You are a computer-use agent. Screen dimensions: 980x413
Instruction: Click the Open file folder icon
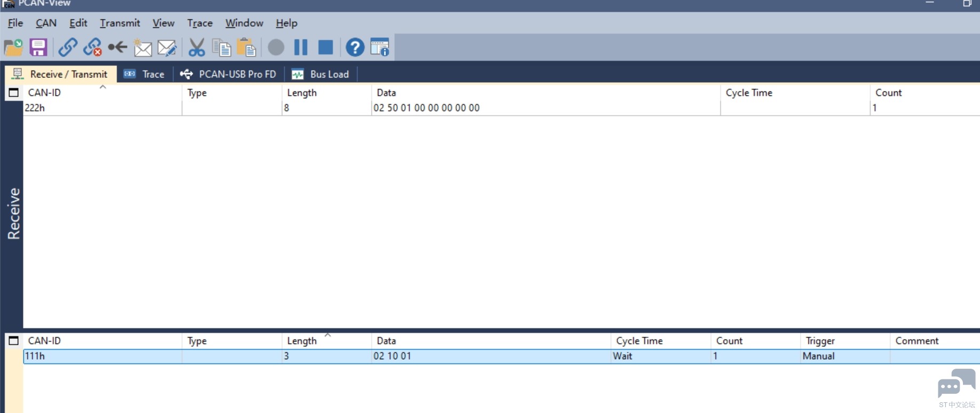pyautogui.click(x=13, y=47)
